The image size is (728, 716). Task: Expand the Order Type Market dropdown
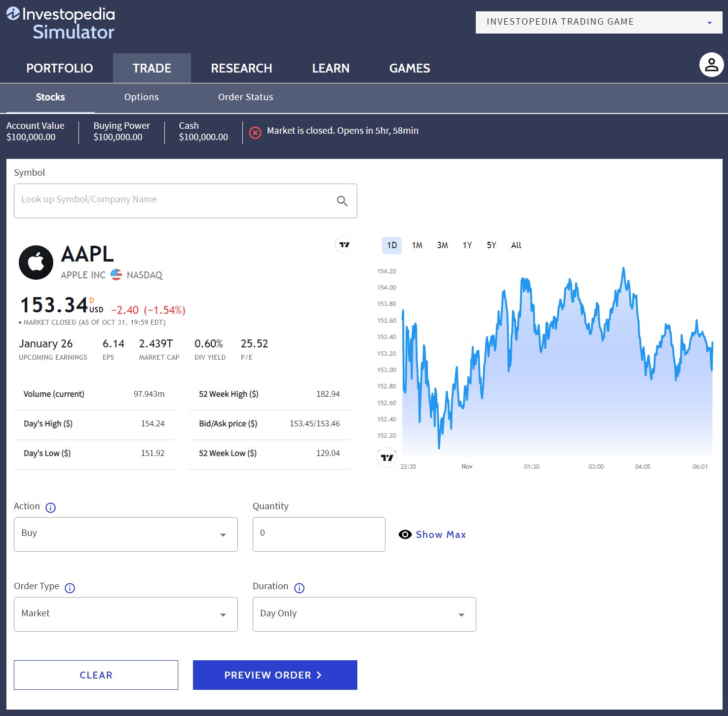(x=126, y=614)
